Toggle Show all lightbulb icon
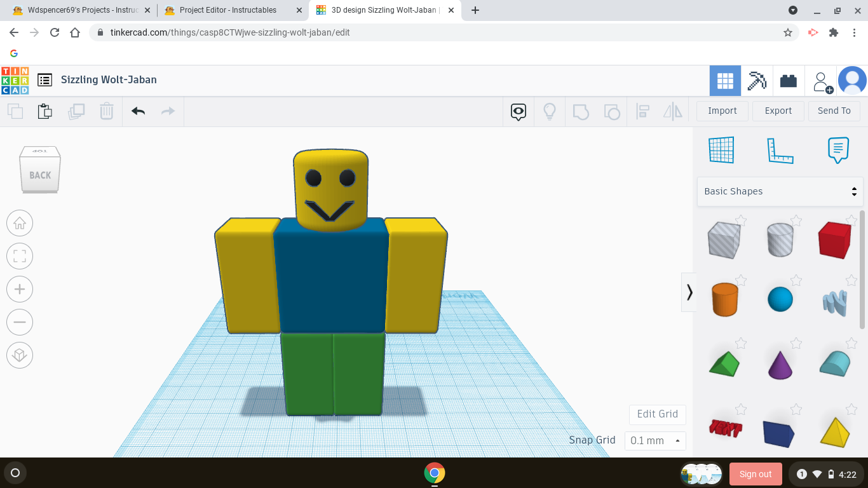The image size is (868, 488). 550,111
